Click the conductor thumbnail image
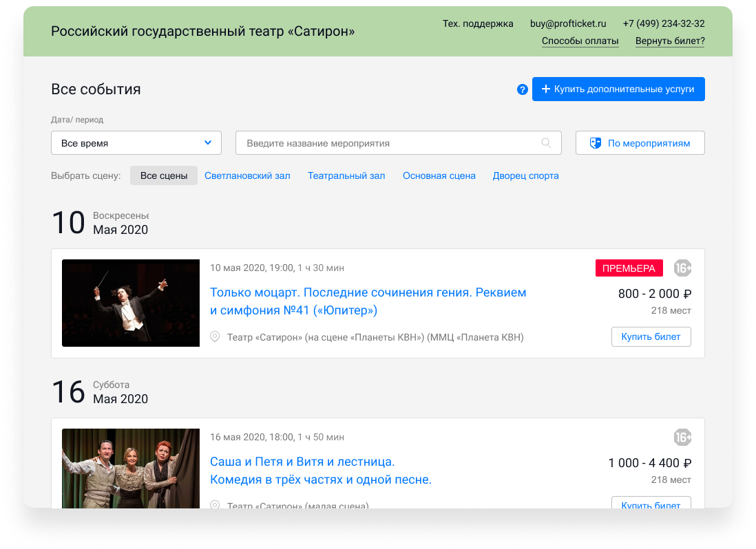756x549 pixels. coord(131,303)
